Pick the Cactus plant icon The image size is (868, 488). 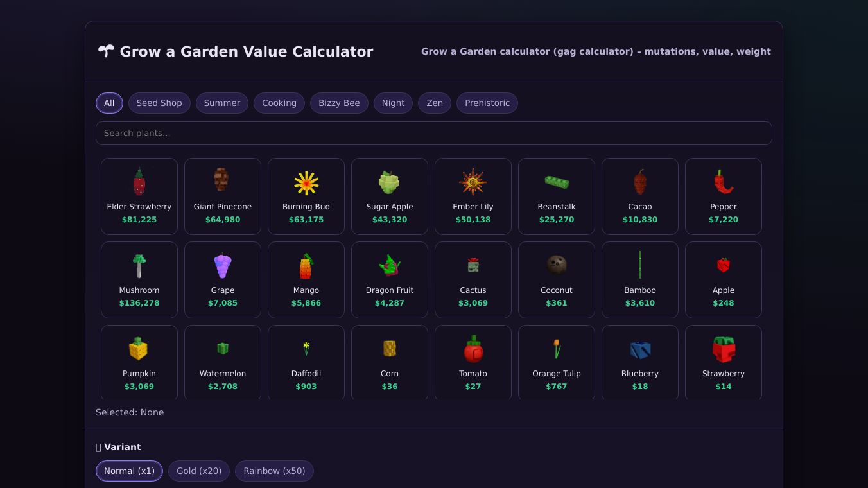click(473, 265)
